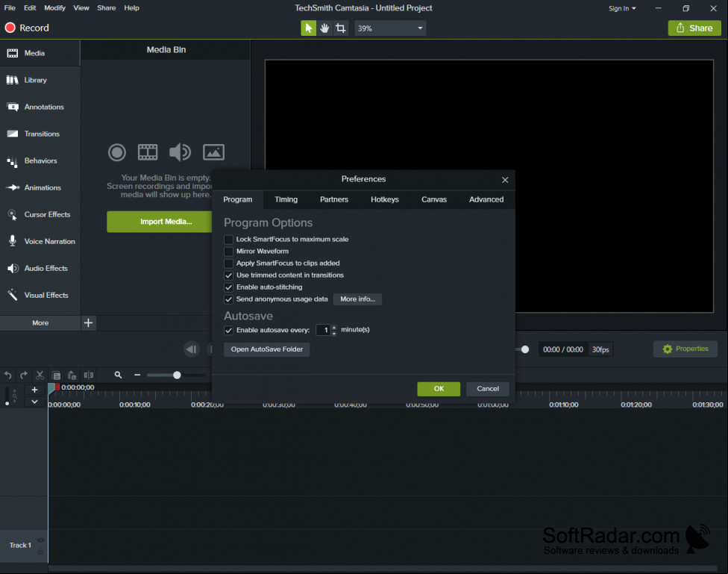The image size is (728, 574).
Task: Open the Media tab in the sidebar
Action: tap(40, 54)
